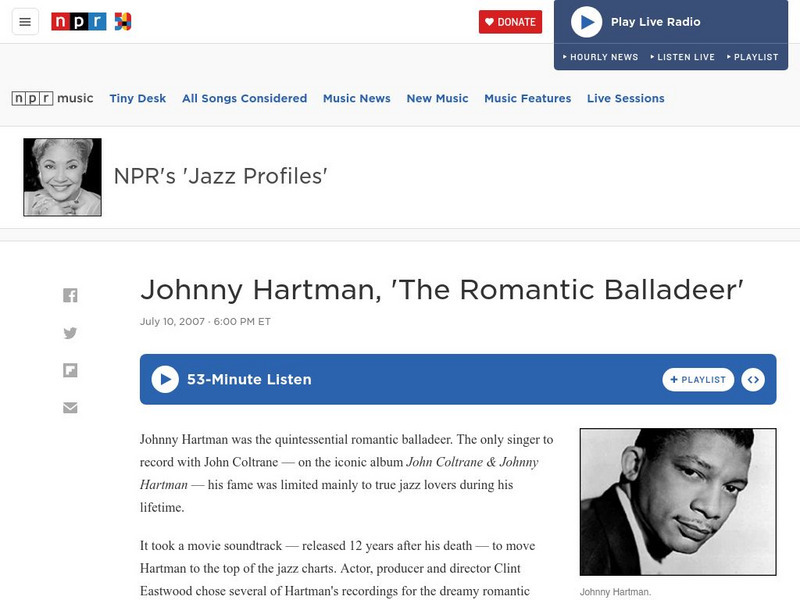Open All Songs Considered
Image resolution: width=800 pixels, height=600 pixels.
coord(244,98)
